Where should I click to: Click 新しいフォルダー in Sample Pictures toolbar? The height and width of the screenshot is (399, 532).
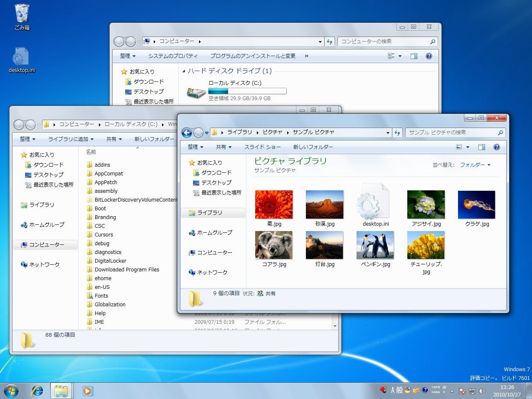coord(313,147)
